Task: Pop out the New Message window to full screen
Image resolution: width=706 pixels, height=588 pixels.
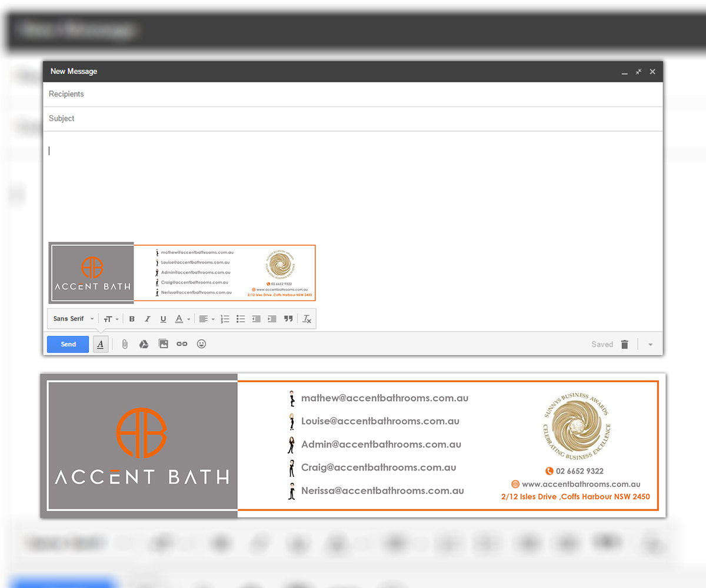Action: click(x=639, y=72)
